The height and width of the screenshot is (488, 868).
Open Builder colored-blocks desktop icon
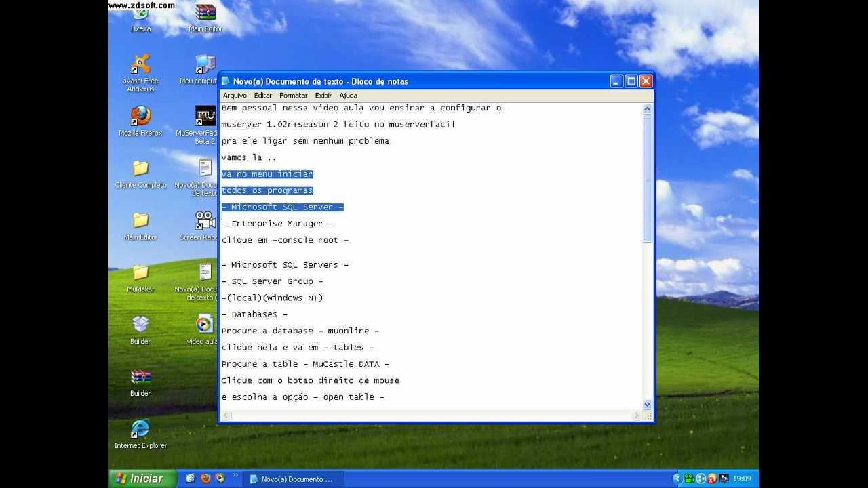tap(140, 330)
